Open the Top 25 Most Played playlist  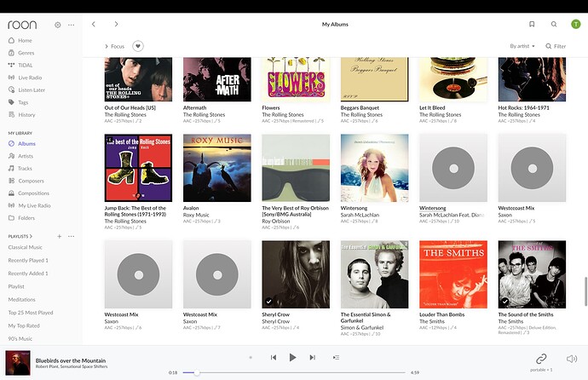(x=31, y=313)
